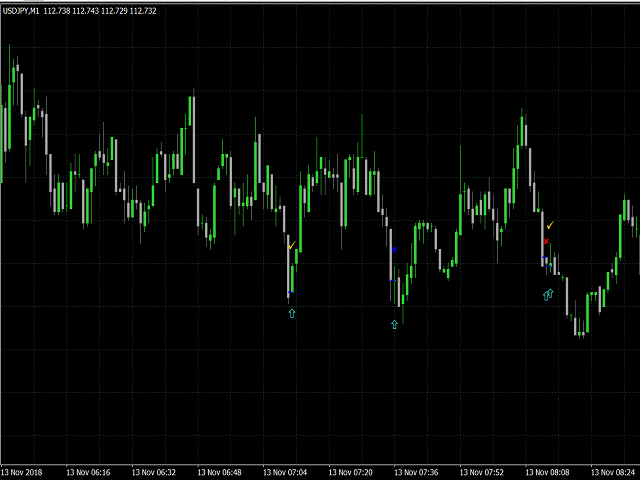640x480 pixels.
Task: Select the 13 Nov 2018 date label
Action: pos(22,472)
